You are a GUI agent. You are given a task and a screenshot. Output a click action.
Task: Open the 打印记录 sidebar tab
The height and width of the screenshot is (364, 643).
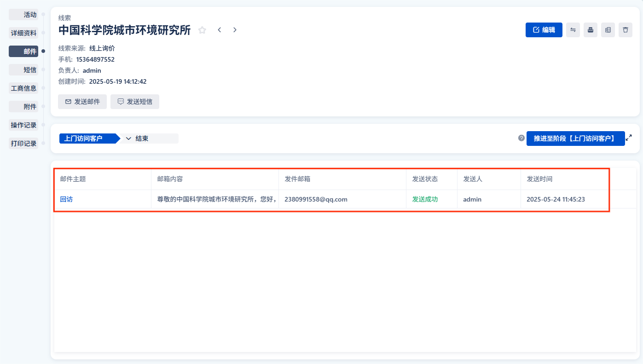pos(23,144)
